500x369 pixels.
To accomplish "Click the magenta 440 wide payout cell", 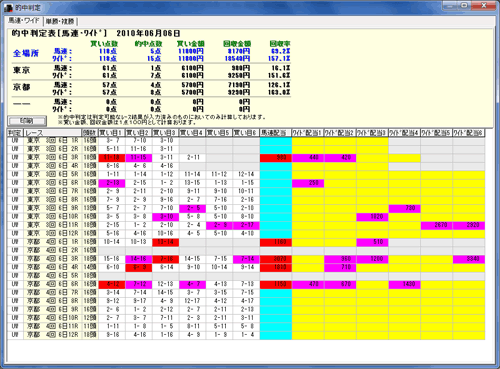I will point(308,157).
